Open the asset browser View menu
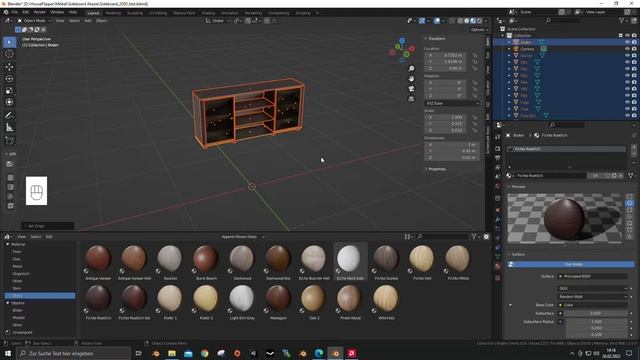 pyautogui.click(x=21, y=237)
